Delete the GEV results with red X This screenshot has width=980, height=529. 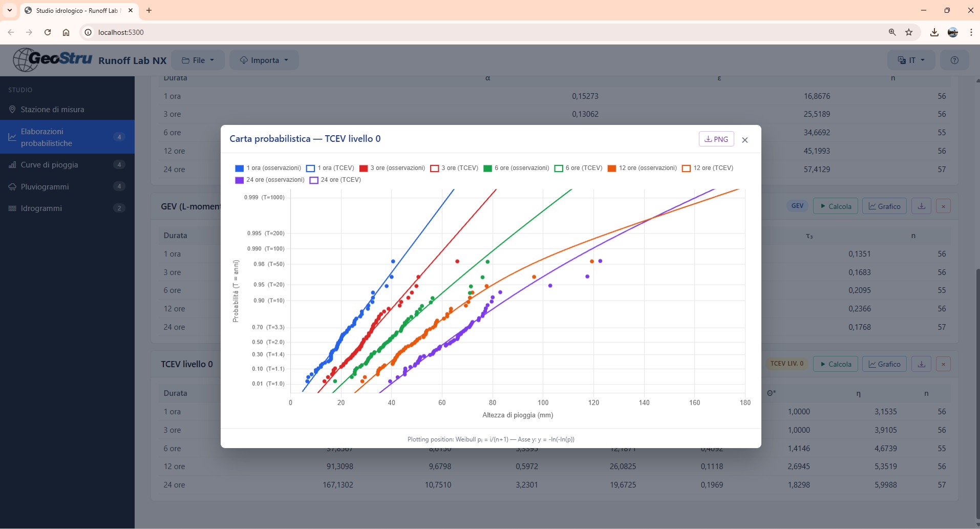[943, 206]
